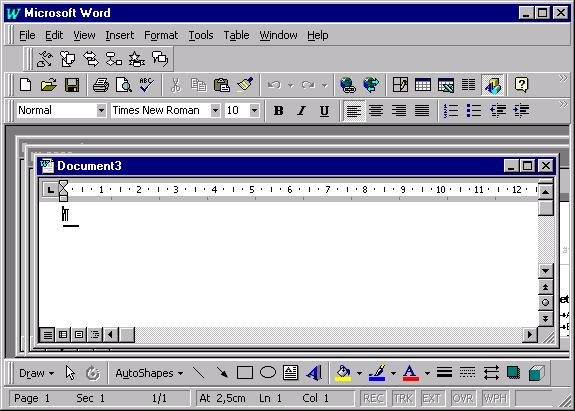Draw an arrow shape
575x411 pixels.
tap(222, 373)
